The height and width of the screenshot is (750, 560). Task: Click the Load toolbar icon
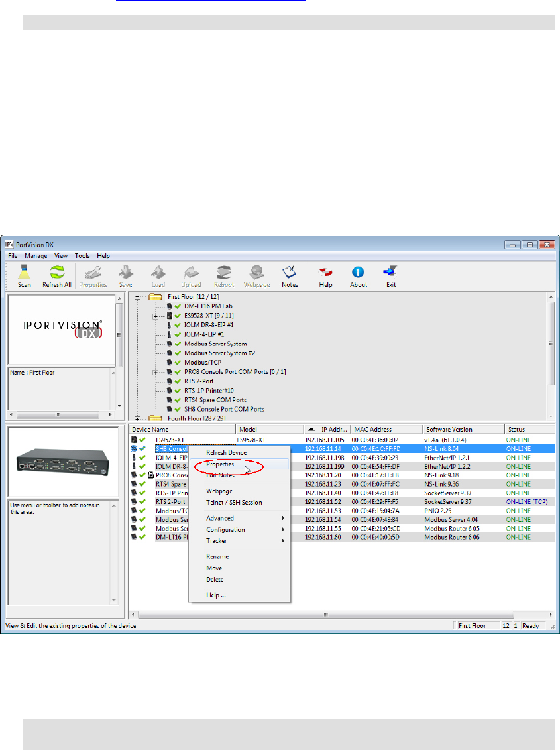tap(158, 276)
